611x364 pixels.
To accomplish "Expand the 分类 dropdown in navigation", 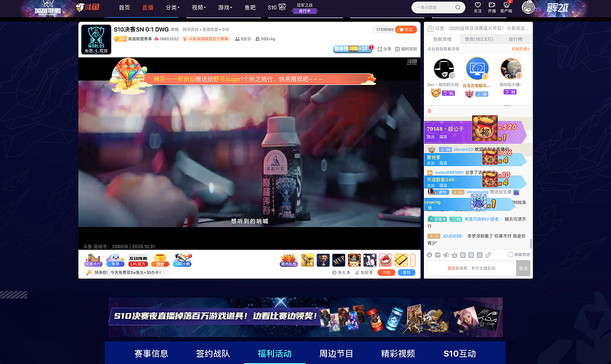I will pos(172,7).
